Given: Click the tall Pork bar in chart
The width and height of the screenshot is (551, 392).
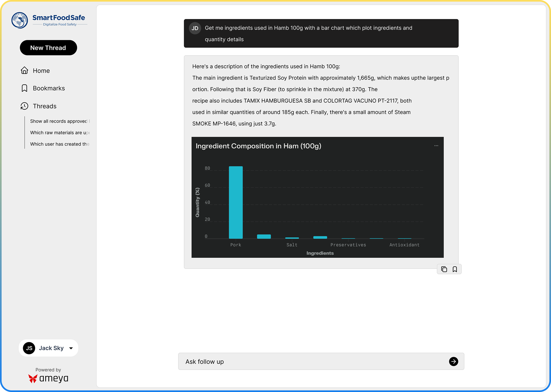Looking at the screenshot, I should tap(236, 202).
